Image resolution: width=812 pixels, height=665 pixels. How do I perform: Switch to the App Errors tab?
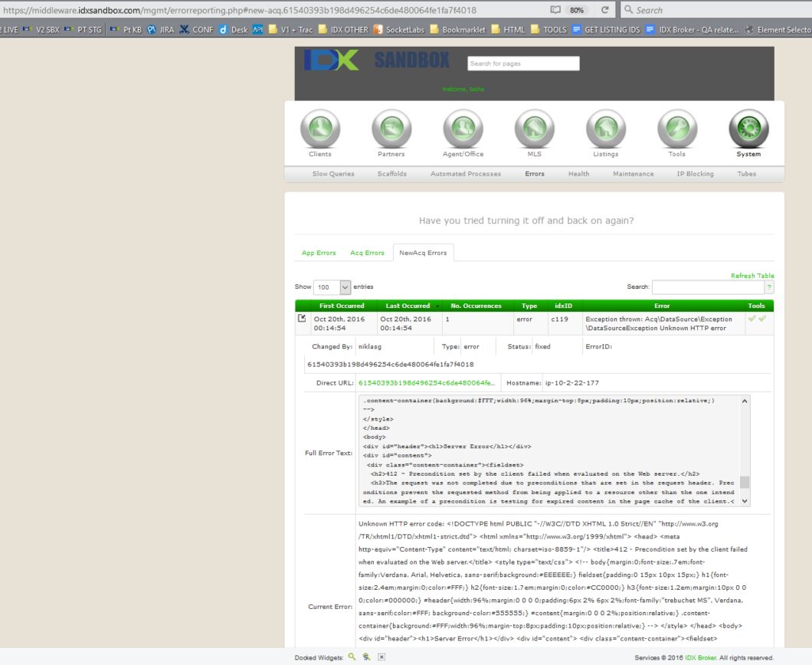click(319, 253)
